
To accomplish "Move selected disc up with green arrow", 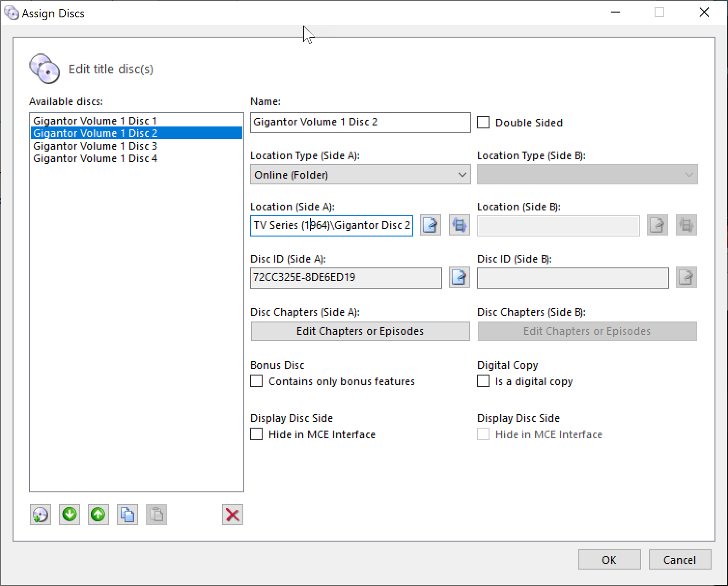I will click(x=98, y=515).
